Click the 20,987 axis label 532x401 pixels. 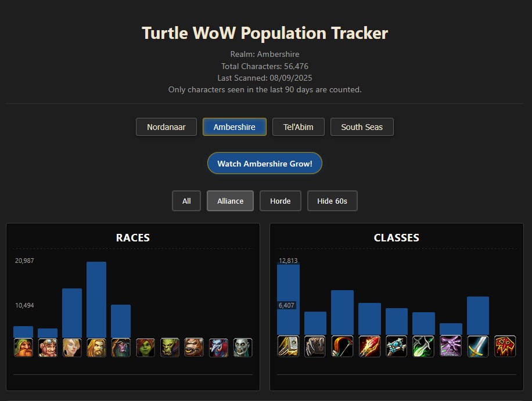tap(24, 261)
